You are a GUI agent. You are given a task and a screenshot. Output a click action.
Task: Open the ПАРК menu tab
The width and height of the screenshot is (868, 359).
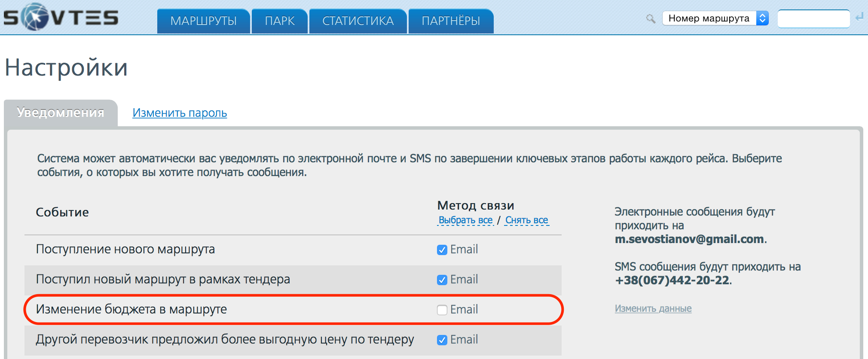280,21
